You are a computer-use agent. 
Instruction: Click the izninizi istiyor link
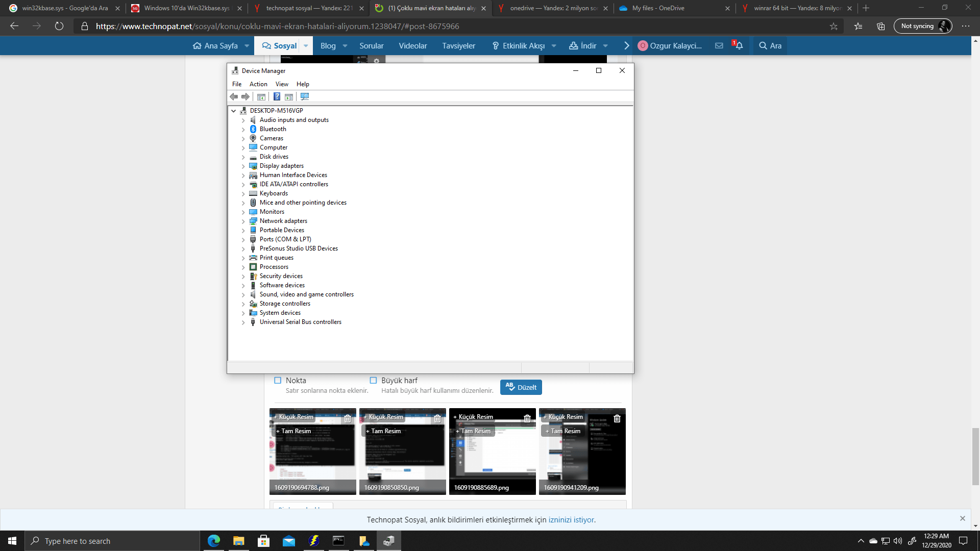(571, 520)
